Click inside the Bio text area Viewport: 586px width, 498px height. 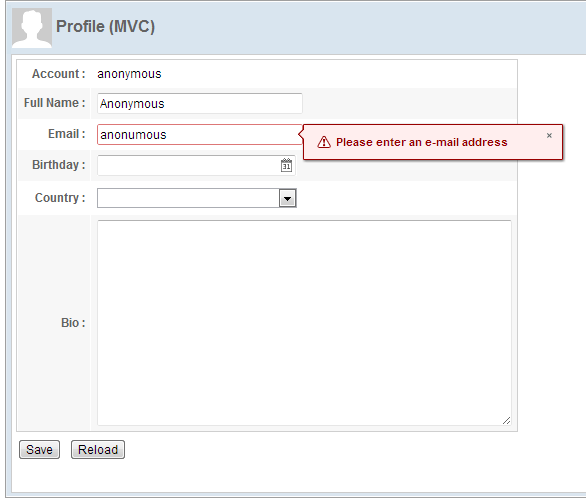click(x=304, y=323)
